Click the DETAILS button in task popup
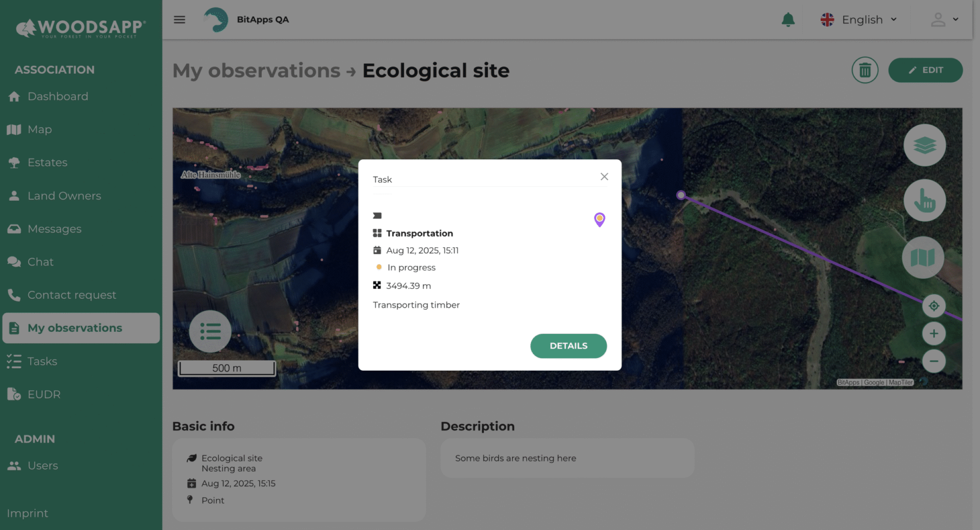This screenshot has width=980, height=530. click(568, 346)
